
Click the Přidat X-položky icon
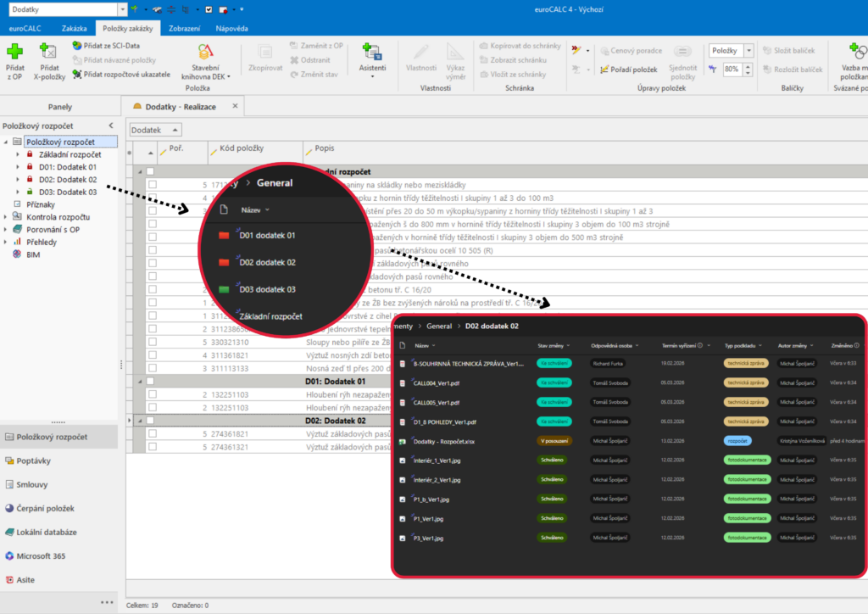click(x=49, y=53)
